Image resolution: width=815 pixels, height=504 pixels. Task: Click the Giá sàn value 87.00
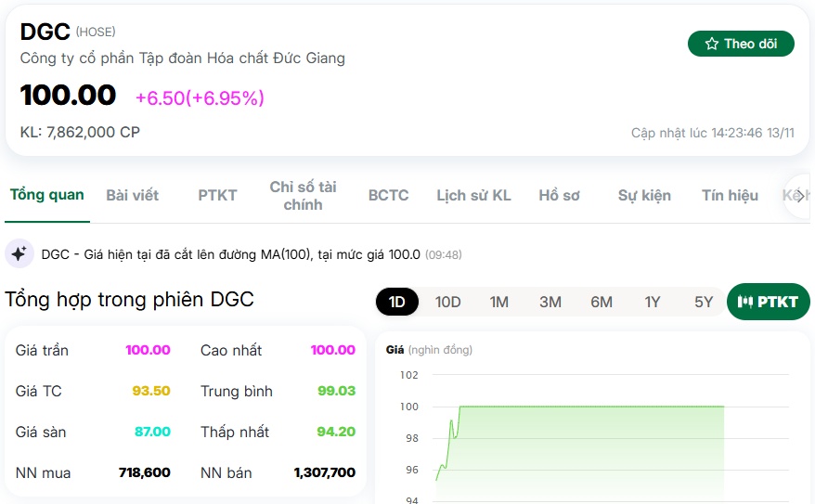pyautogui.click(x=153, y=432)
